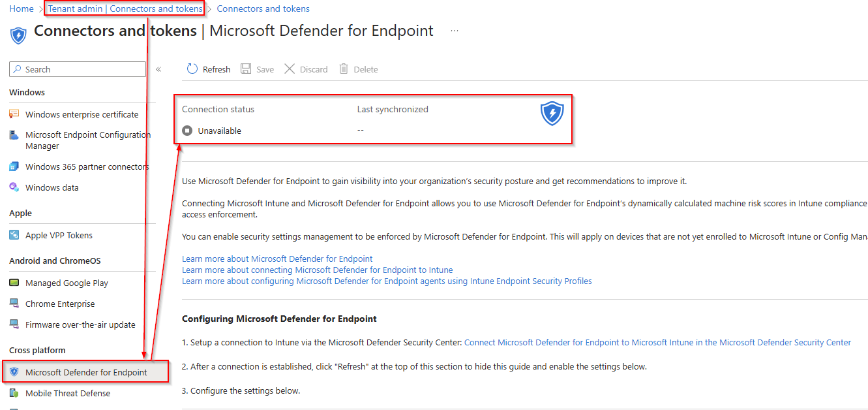This screenshot has width=868, height=410.
Task: Click the Save floppy disk icon
Action: (x=246, y=69)
